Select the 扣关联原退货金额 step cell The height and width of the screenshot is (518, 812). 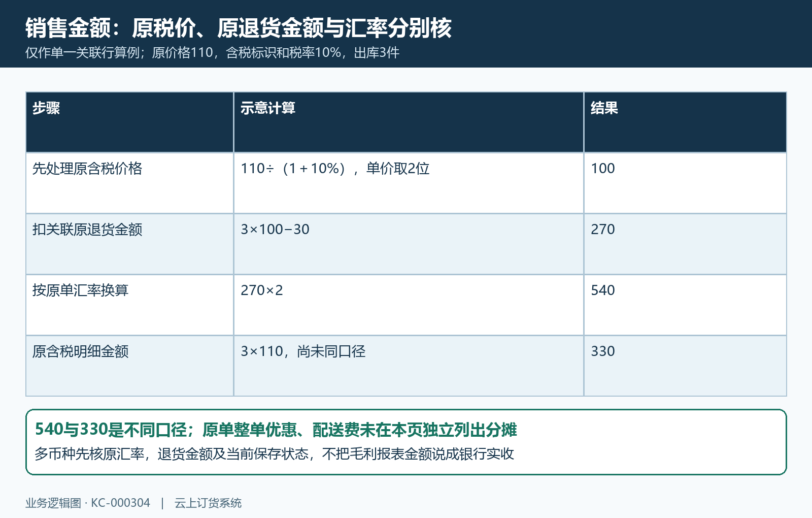(x=130, y=244)
